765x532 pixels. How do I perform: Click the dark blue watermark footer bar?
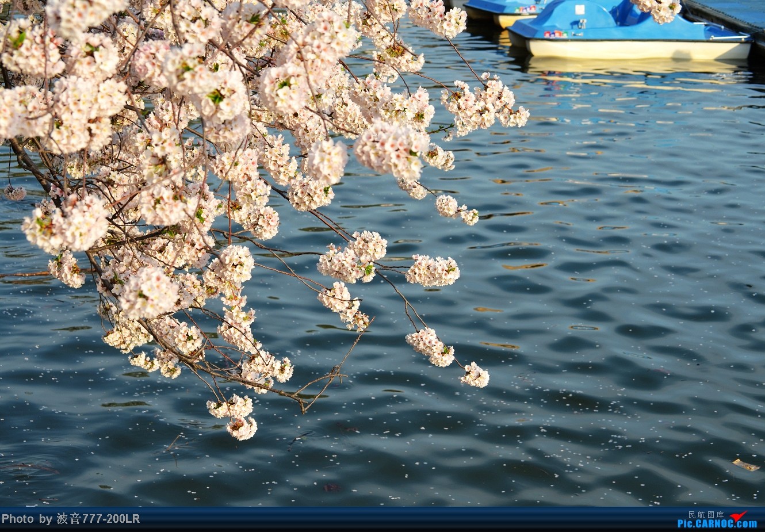tap(380, 519)
